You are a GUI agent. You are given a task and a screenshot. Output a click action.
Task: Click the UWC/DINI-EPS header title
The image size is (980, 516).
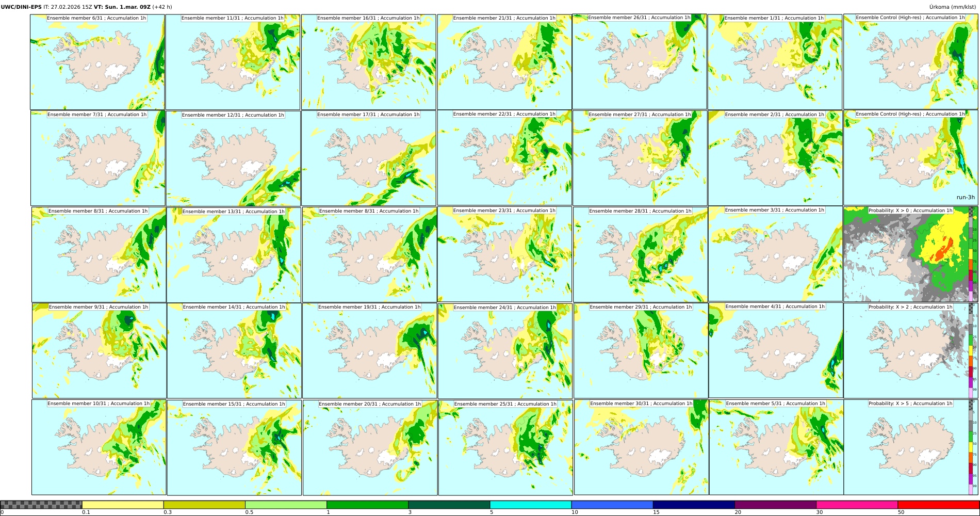point(21,7)
